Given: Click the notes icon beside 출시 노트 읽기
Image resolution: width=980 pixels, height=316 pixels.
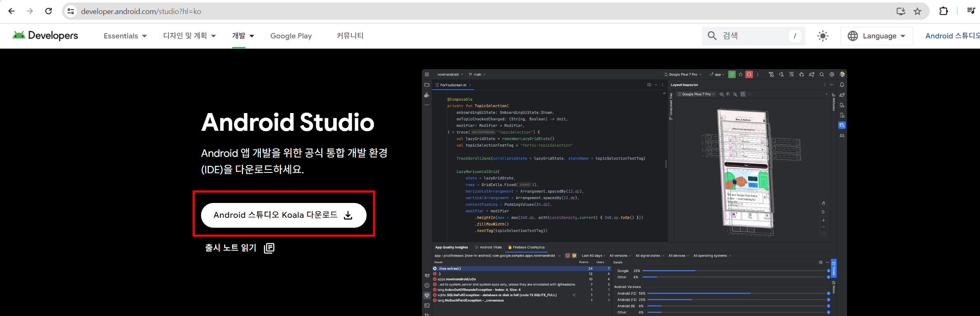Looking at the screenshot, I should click(x=269, y=248).
